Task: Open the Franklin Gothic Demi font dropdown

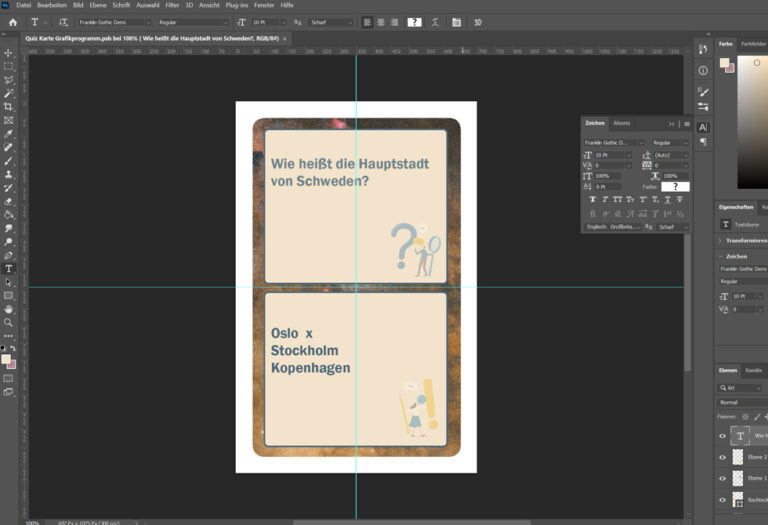Action: (115, 21)
